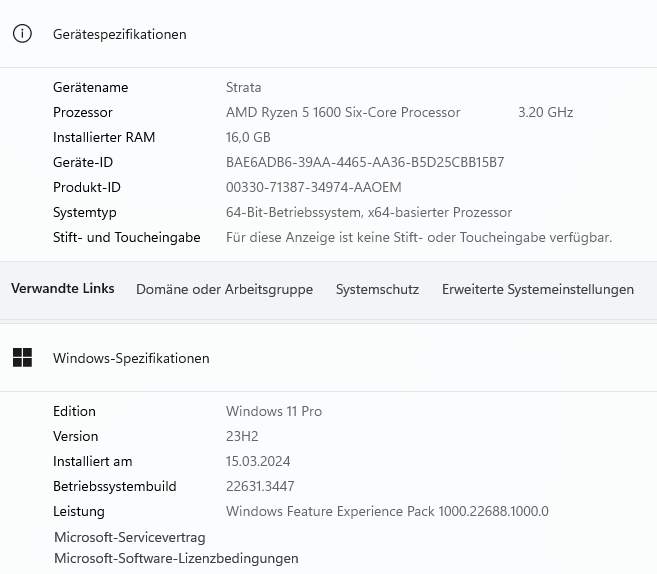Select the OS build 22631.3447

tap(260, 486)
